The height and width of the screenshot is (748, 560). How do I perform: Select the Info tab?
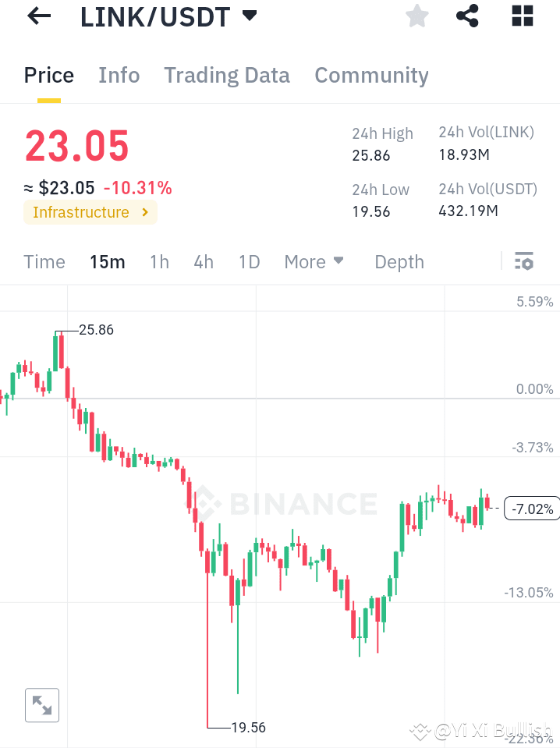tap(119, 75)
